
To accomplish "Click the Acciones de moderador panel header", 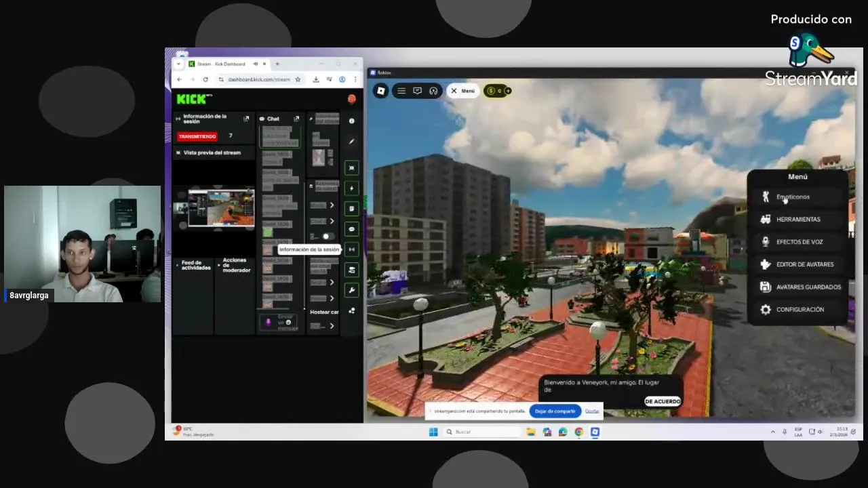I will coord(235,265).
